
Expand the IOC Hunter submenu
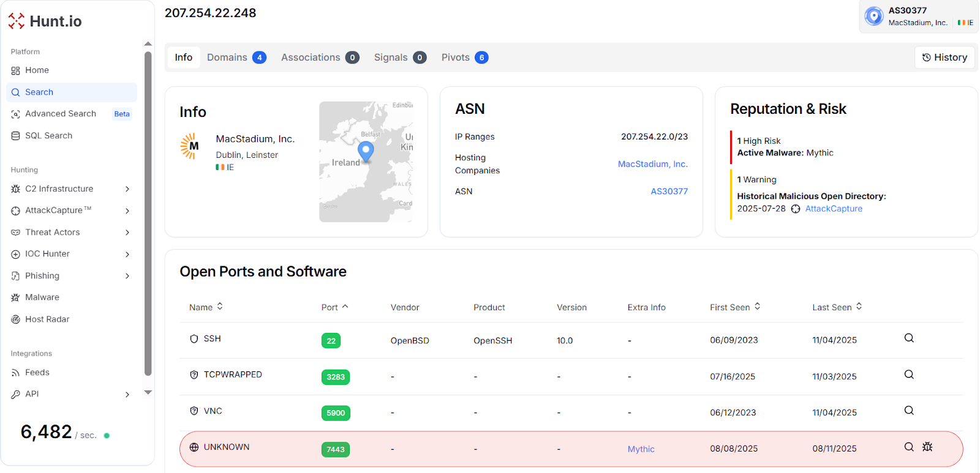[127, 254]
